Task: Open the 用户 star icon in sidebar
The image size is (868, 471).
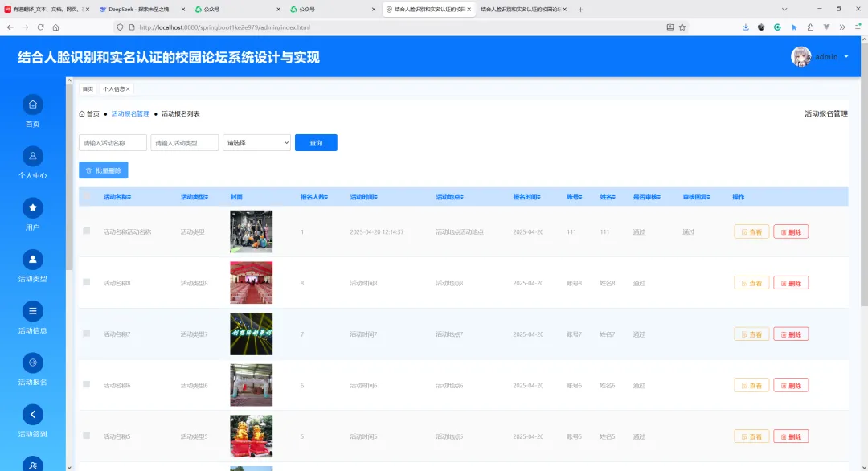Action: click(x=33, y=208)
